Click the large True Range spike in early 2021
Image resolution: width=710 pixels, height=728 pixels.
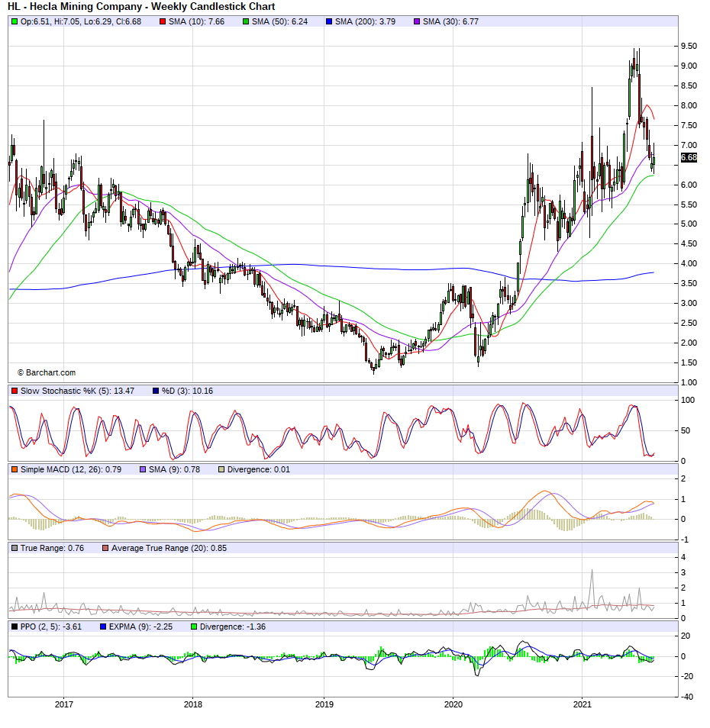coord(592,586)
